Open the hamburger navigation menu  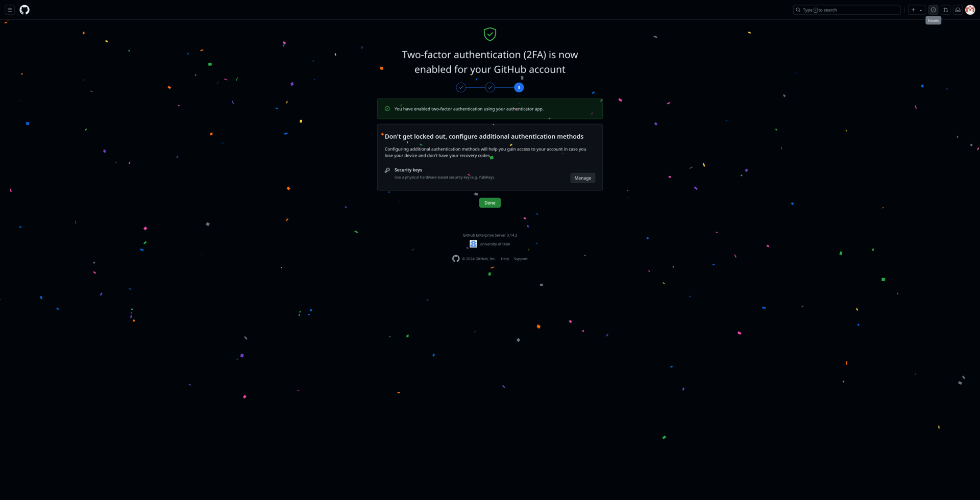10,10
